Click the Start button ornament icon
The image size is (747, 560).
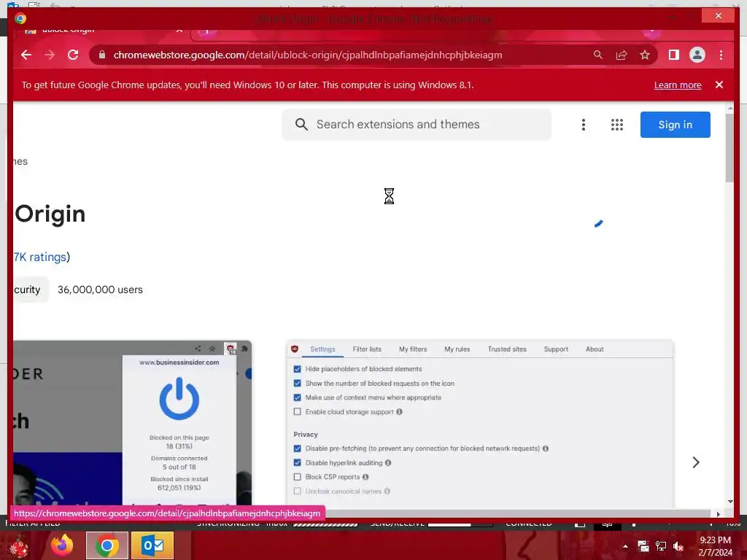click(x=19, y=546)
